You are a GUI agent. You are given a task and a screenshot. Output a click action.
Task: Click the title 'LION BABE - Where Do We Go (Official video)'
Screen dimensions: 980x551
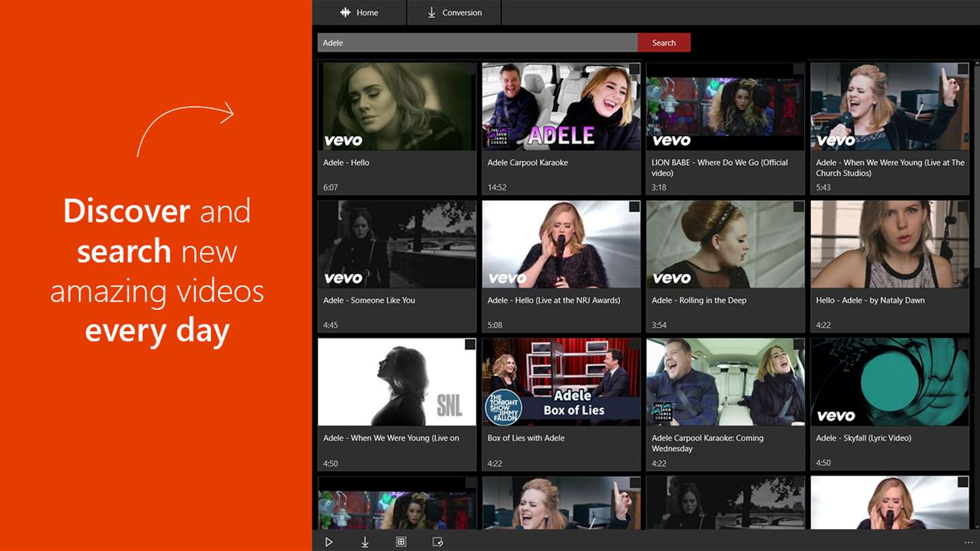coord(719,167)
